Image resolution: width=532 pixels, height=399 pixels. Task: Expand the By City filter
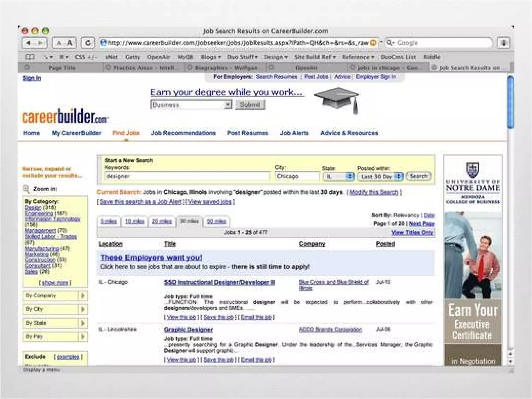click(x=83, y=309)
